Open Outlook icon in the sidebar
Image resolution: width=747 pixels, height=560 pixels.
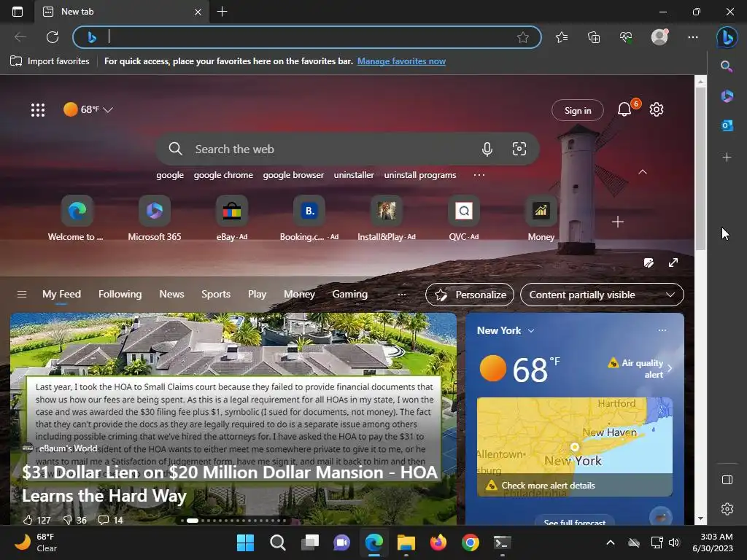click(727, 125)
